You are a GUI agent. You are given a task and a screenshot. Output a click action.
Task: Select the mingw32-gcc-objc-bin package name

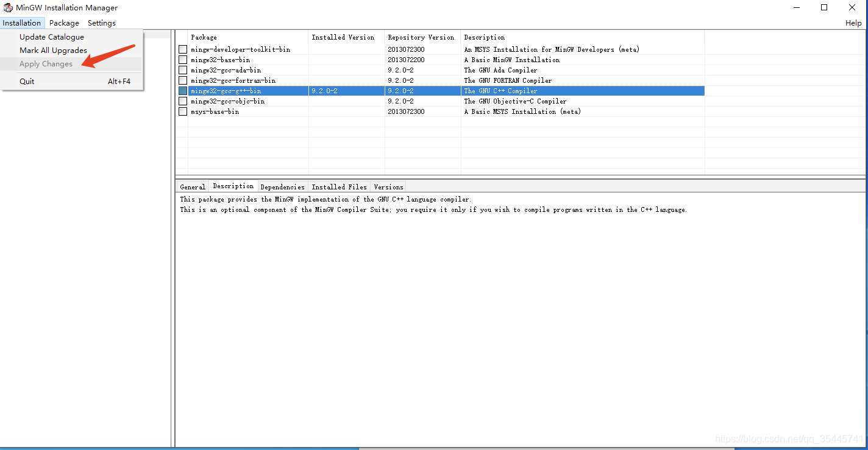point(227,101)
